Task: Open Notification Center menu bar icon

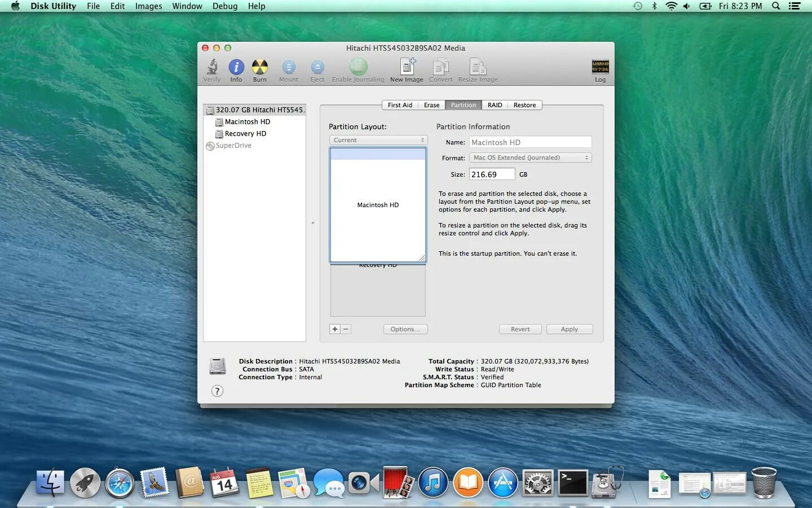Action: pyautogui.click(x=795, y=6)
